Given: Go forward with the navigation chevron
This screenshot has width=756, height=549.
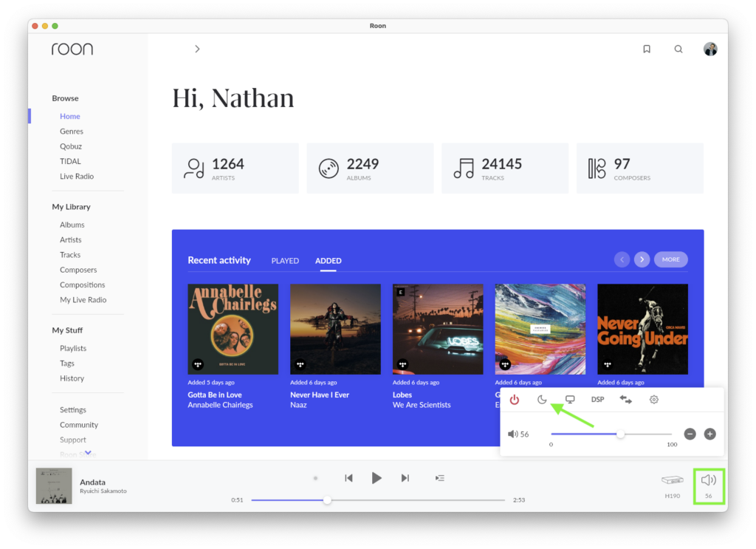Looking at the screenshot, I should tap(197, 49).
